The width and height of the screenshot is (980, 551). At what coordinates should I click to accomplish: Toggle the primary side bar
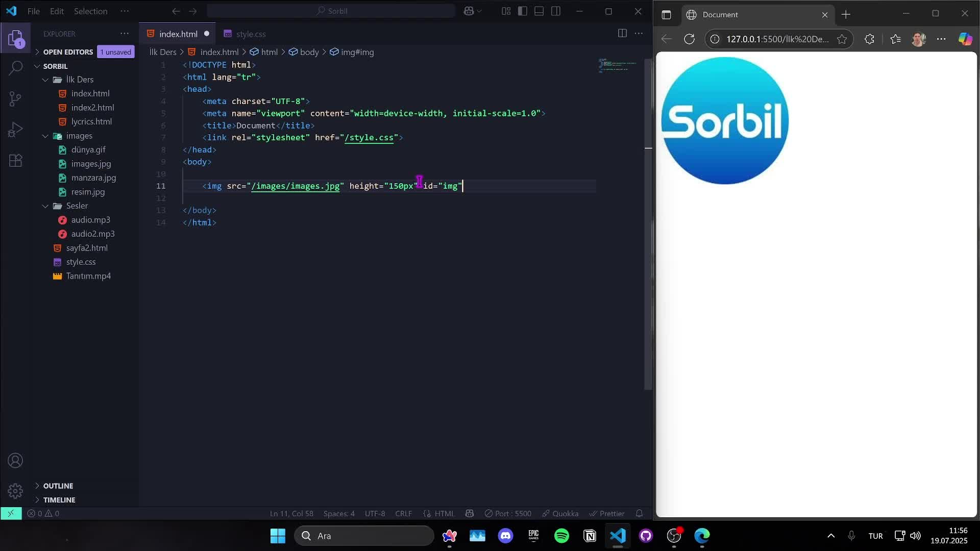(523, 11)
